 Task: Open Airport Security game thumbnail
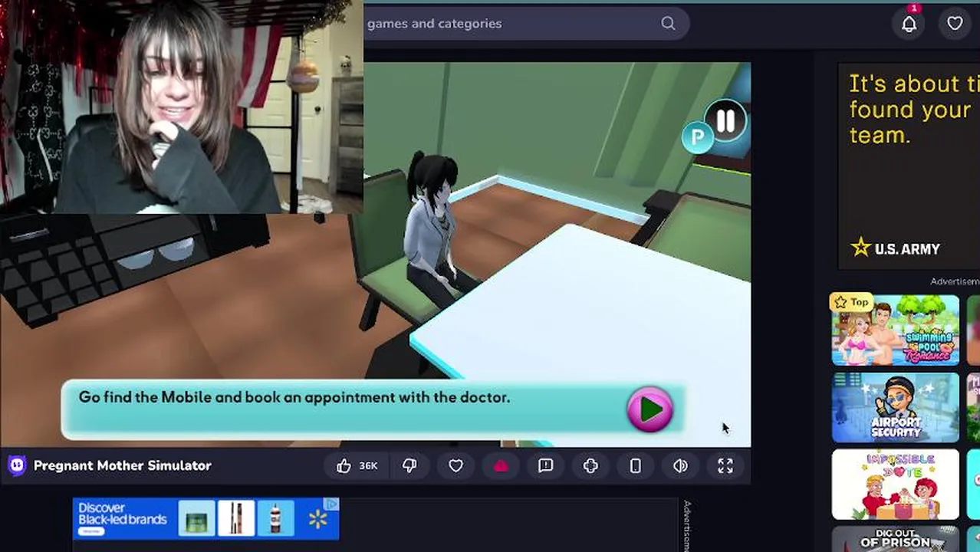895,408
